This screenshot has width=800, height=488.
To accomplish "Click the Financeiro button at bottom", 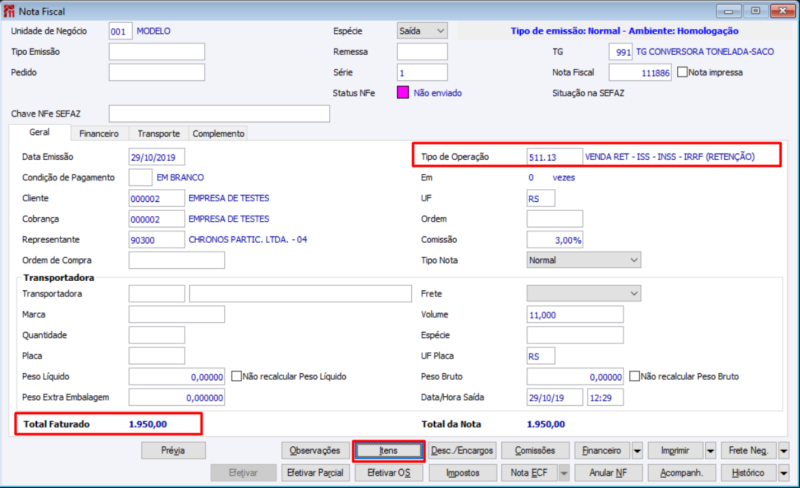I will coord(602,451).
